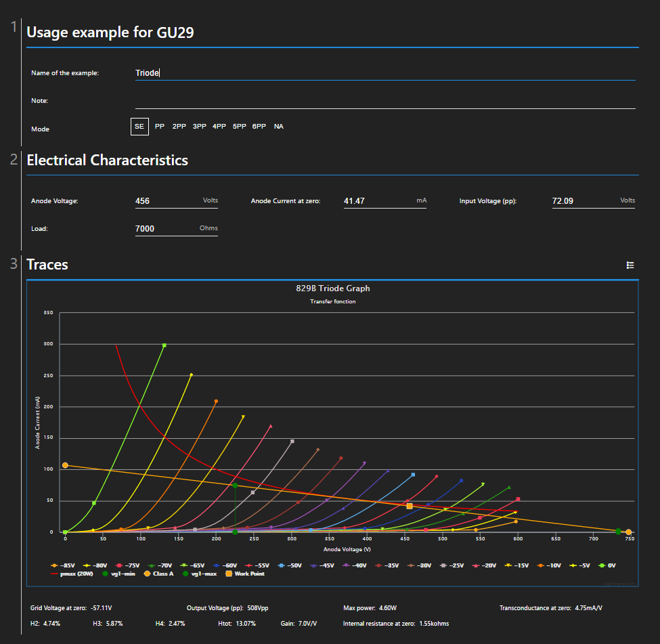Viewport: 660px width, 644px height.
Task: Click the Internal resistance at zero 1.55kohms readout
Action: 396,624
